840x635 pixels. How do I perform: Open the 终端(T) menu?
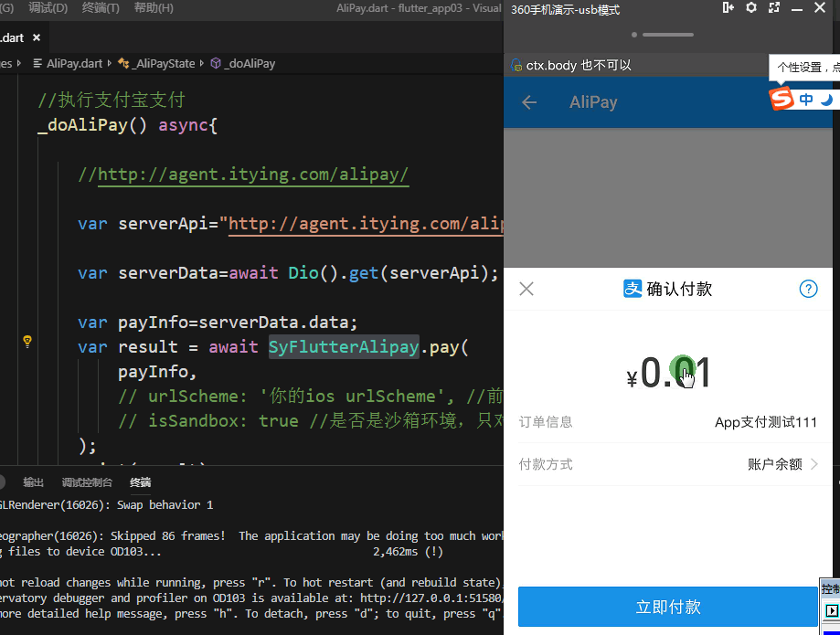(101, 8)
